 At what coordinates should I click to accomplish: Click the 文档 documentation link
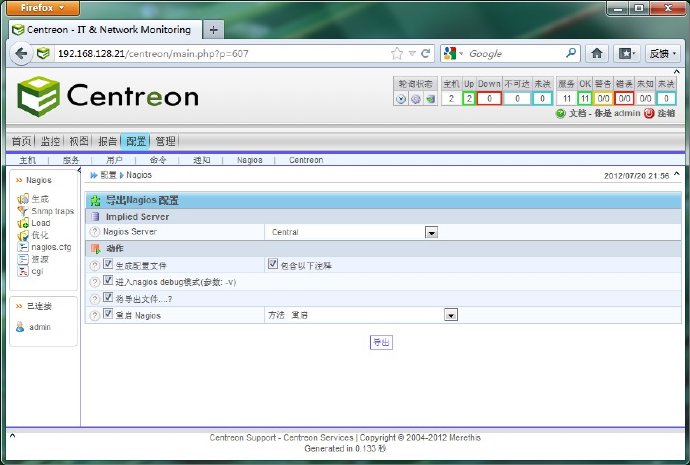(x=577, y=114)
